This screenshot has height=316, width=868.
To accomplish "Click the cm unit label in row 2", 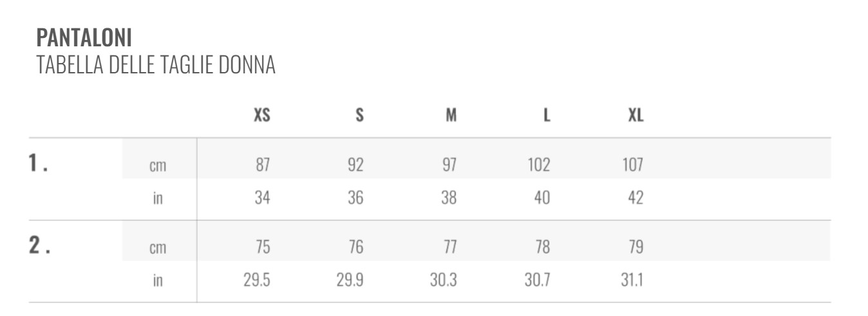I will pos(158,248).
